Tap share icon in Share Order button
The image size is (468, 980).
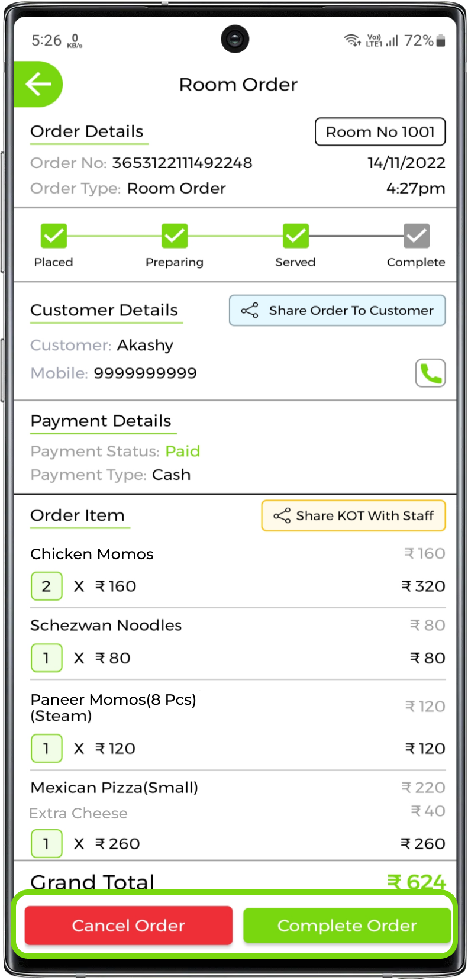pos(250,311)
